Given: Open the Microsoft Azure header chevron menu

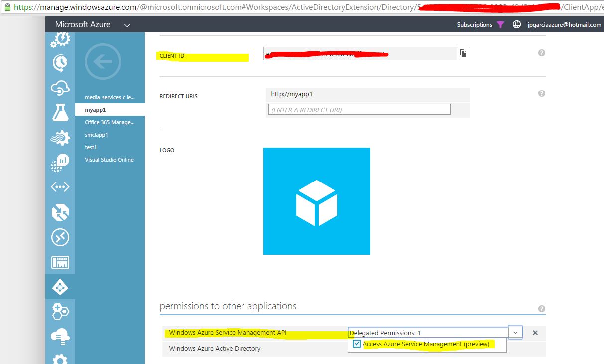Looking at the screenshot, I should [x=127, y=25].
